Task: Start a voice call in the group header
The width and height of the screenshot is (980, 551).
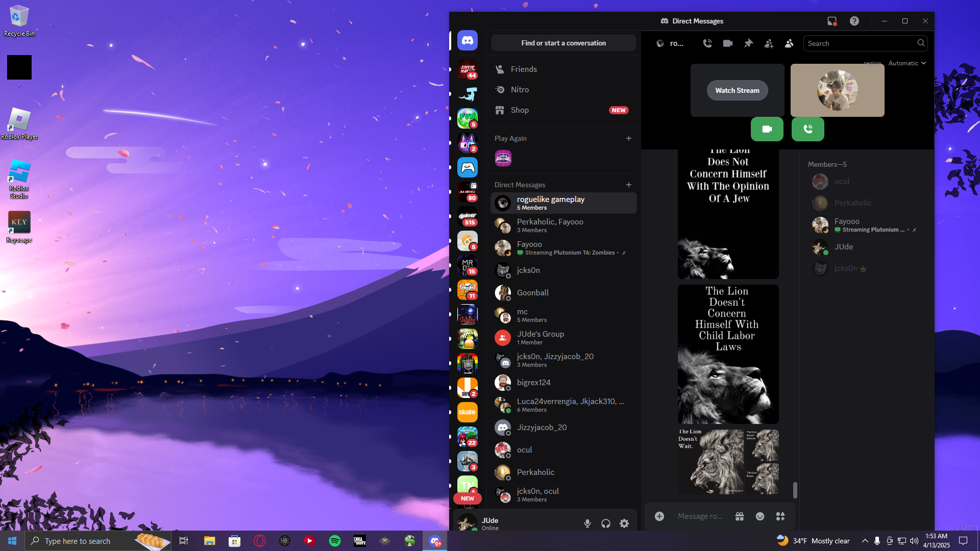Action: (707, 43)
